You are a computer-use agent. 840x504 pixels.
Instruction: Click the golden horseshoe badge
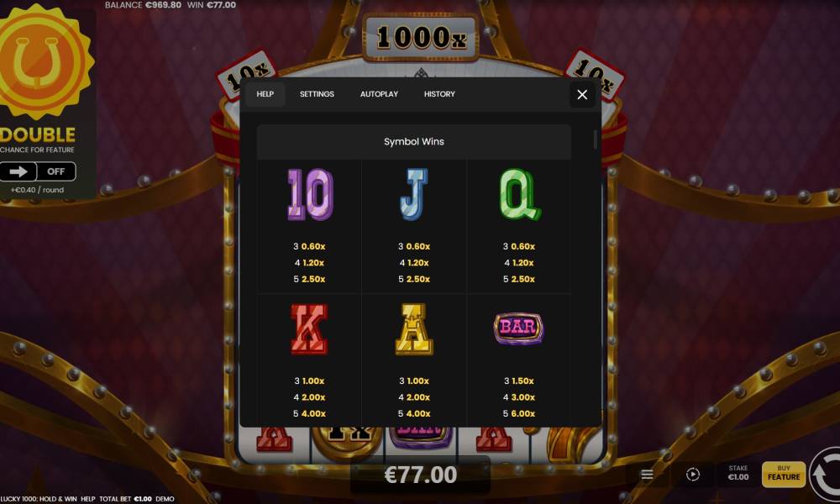pos(45,61)
